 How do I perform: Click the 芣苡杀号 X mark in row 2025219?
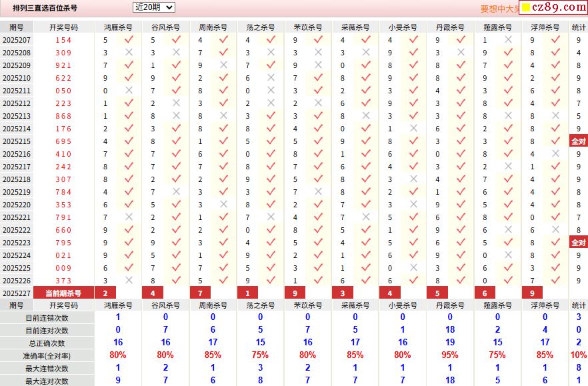coord(319,191)
